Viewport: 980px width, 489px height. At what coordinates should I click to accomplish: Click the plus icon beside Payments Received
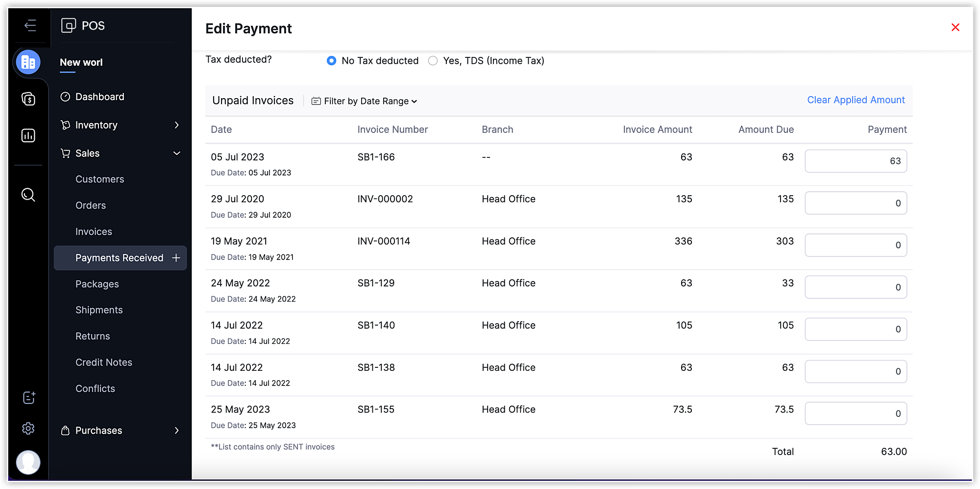click(x=176, y=258)
